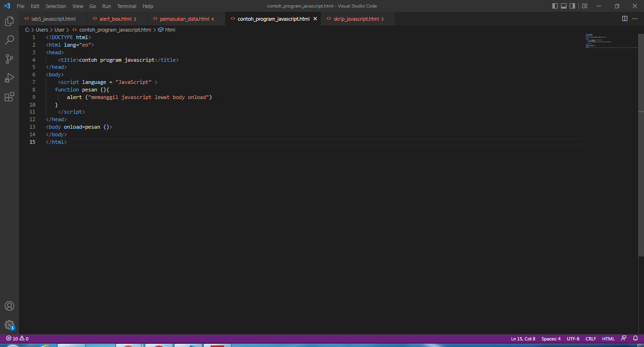
Task: Toggle the Secondary Side Bar icon
Action: tap(573, 6)
